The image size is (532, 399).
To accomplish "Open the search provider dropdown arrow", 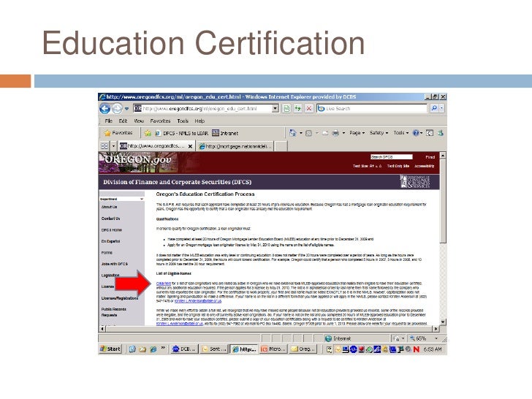I will [441, 109].
